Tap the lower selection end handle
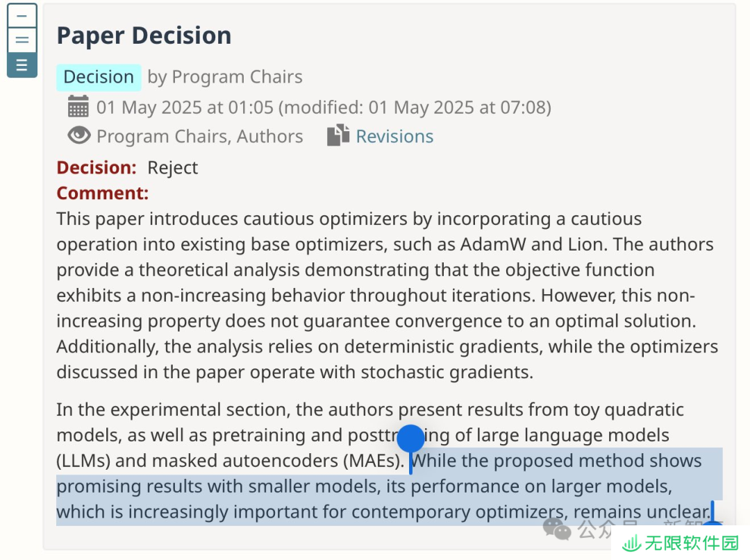750x560 pixels. click(712, 514)
